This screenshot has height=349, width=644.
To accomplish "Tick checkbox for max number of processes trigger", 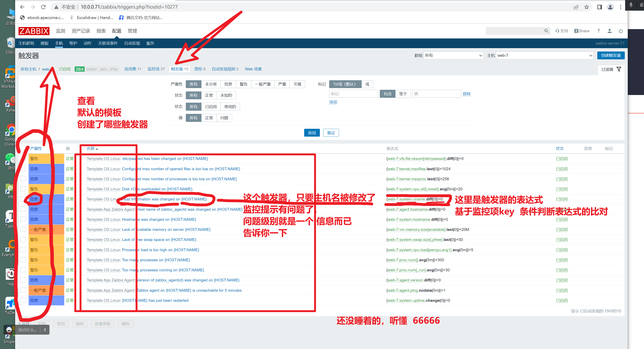I will click(23, 179).
